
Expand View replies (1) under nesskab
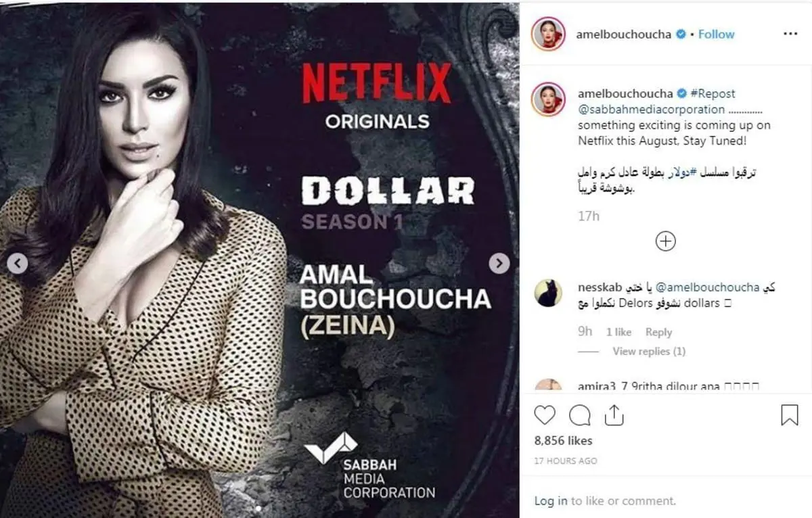point(648,351)
